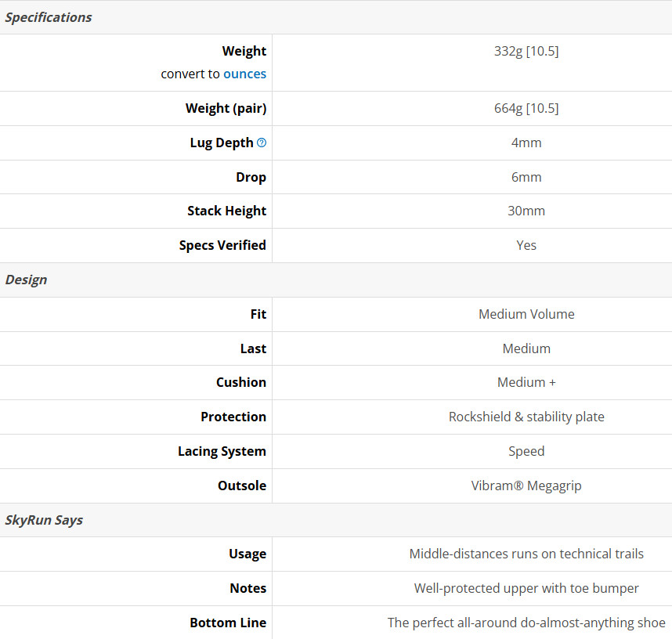Click the Specs Verified Yes value
This screenshot has height=639, width=672.
[526, 245]
